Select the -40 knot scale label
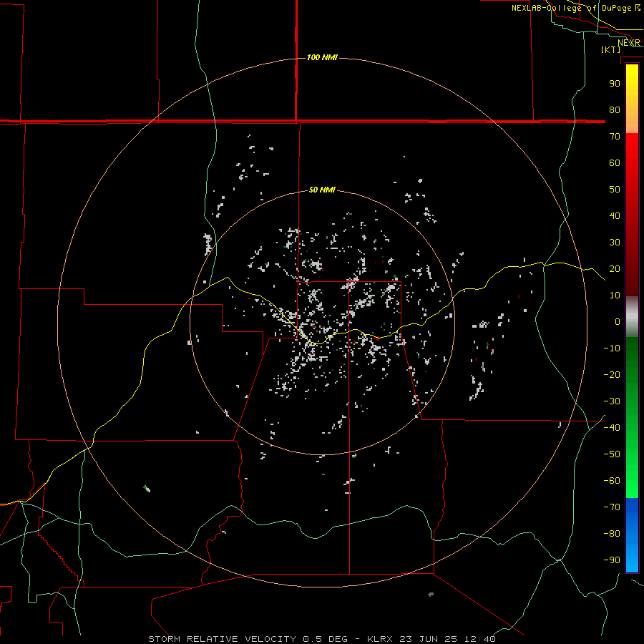644x644 pixels. point(612,428)
